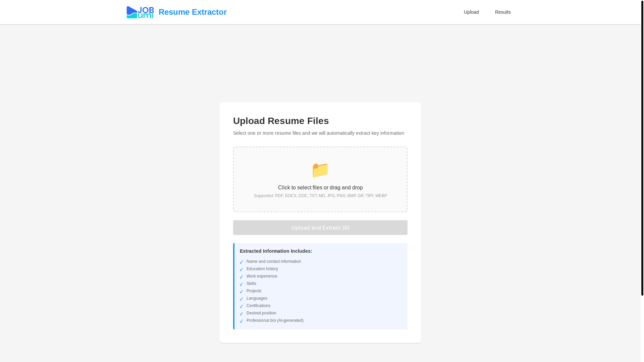644x362 pixels.
Task: Click the Resume Extractor title link
Action: tap(193, 12)
